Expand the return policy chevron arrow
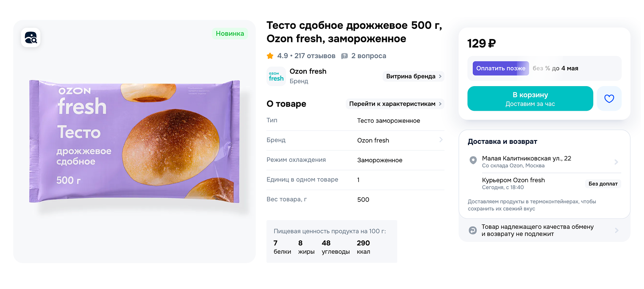 616,230
